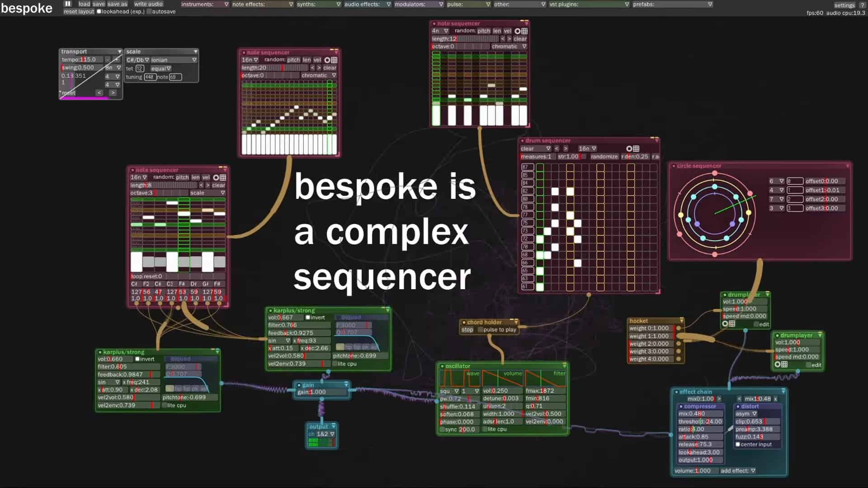Click enable dot on gain module
868x488 pixels.
pyautogui.click(x=299, y=385)
